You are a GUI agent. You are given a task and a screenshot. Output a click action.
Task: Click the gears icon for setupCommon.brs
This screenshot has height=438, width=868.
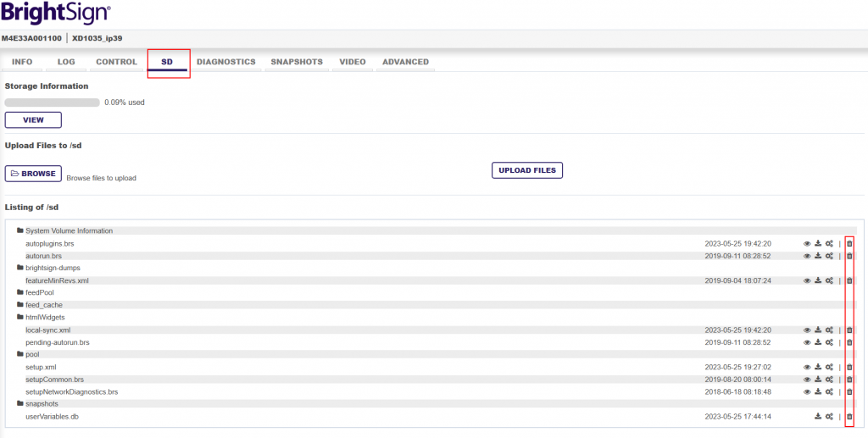pos(829,380)
